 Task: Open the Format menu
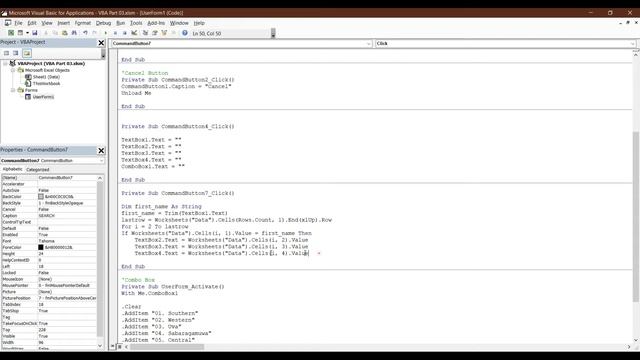click(83, 23)
